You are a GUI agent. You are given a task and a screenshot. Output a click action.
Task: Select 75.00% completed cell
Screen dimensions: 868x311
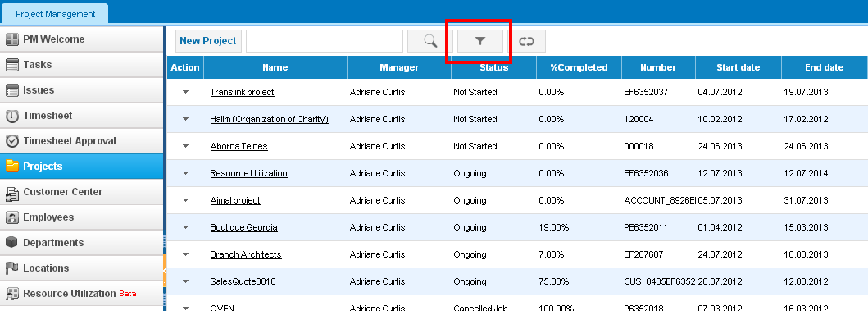point(553,282)
